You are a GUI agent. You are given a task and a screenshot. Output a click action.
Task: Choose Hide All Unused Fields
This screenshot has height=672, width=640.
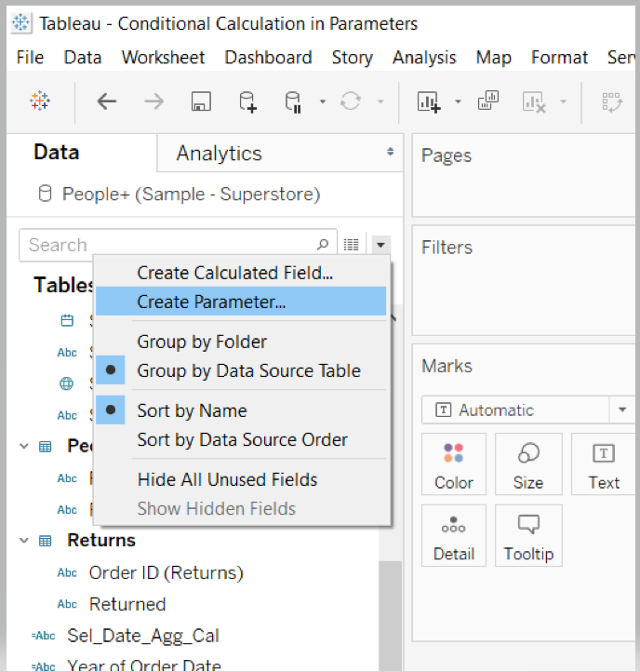point(241,479)
